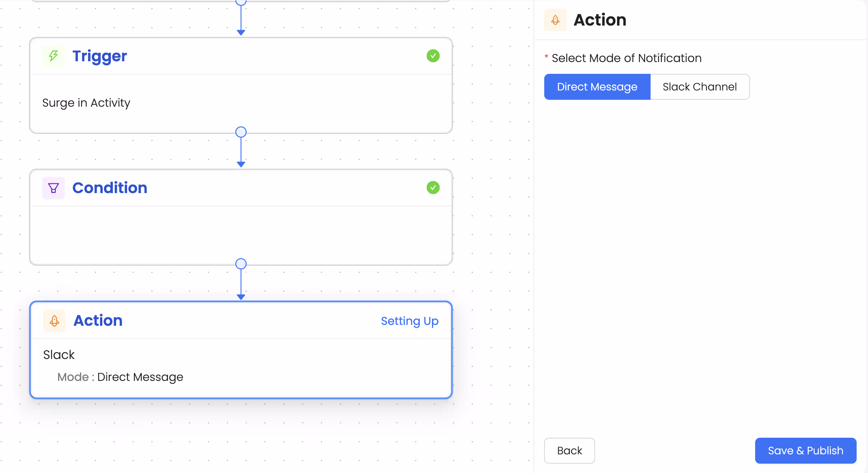The height and width of the screenshot is (473, 868).
Task: Click the purple filter icon on the Condition node
Action: tap(53, 188)
